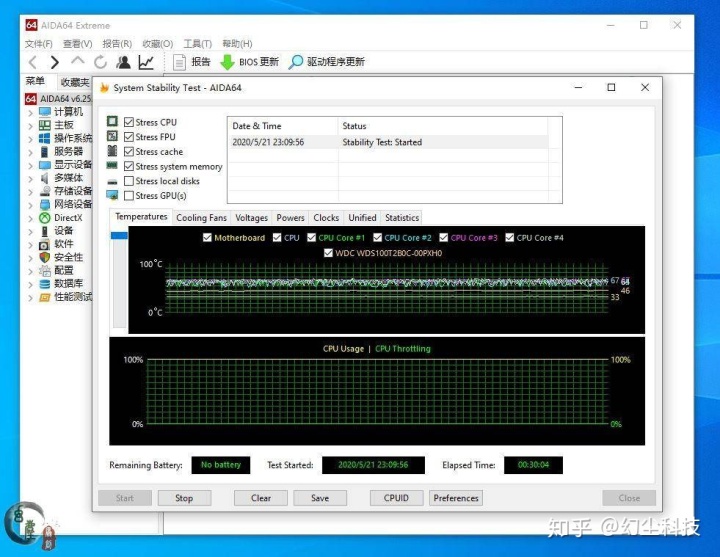The height and width of the screenshot is (557, 720).
Task: Click the Test Started timestamp field
Action: tap(373, 465)
